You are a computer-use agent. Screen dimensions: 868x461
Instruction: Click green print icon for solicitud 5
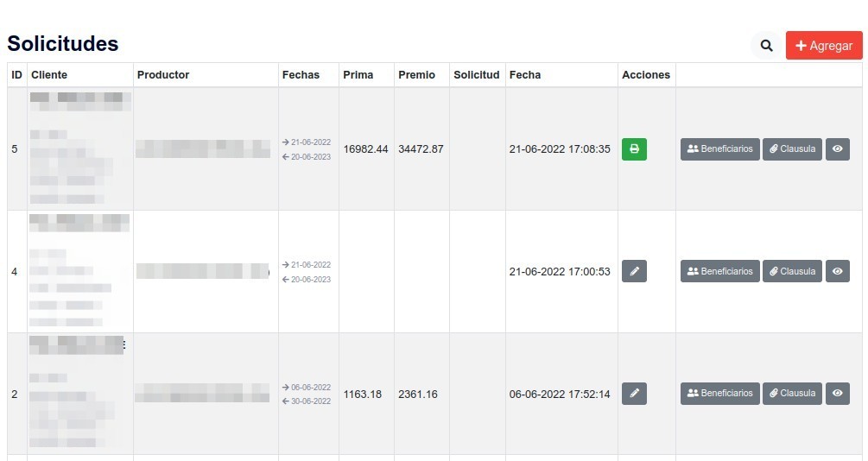pos(634,149)
